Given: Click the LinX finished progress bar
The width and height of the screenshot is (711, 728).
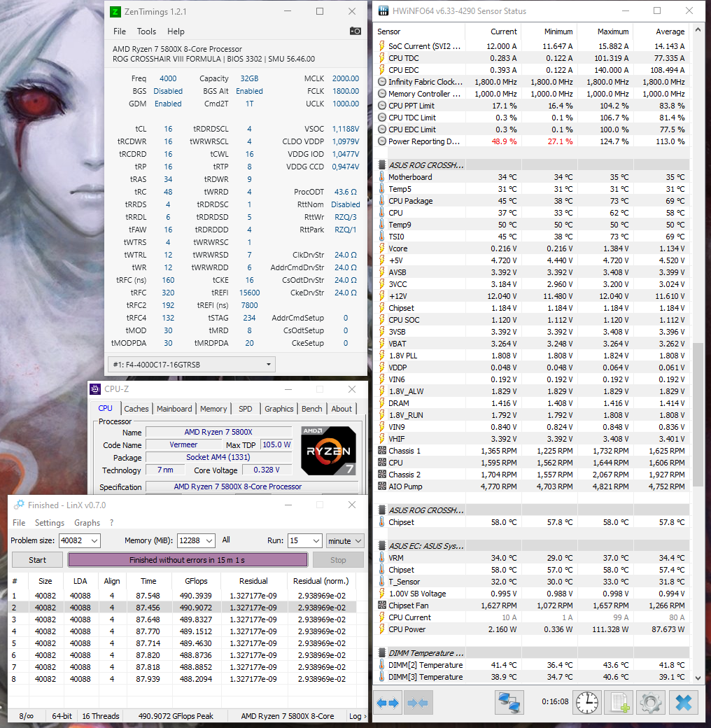Looking at the screenshot, I should point(188,560).
